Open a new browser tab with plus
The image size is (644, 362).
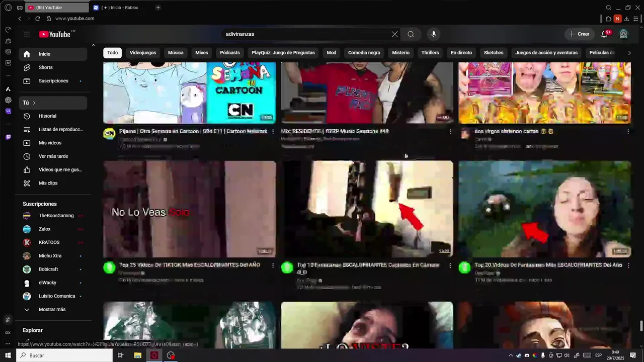(158, 8)
